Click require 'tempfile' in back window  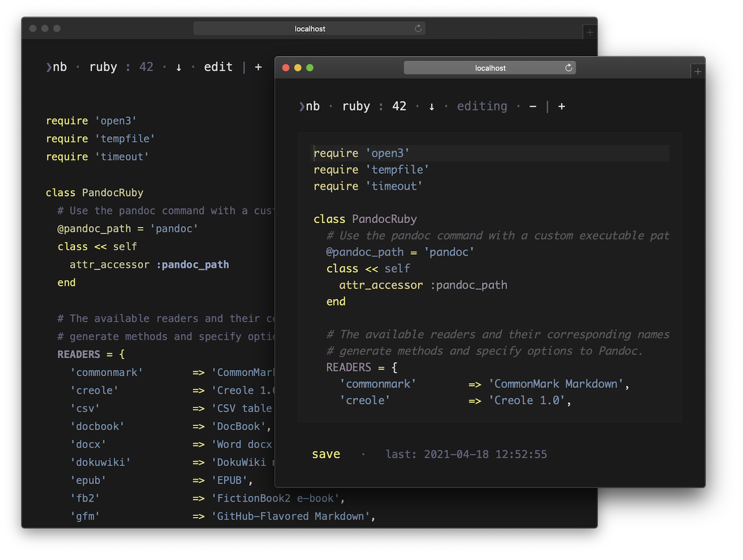tap(100, 139)
